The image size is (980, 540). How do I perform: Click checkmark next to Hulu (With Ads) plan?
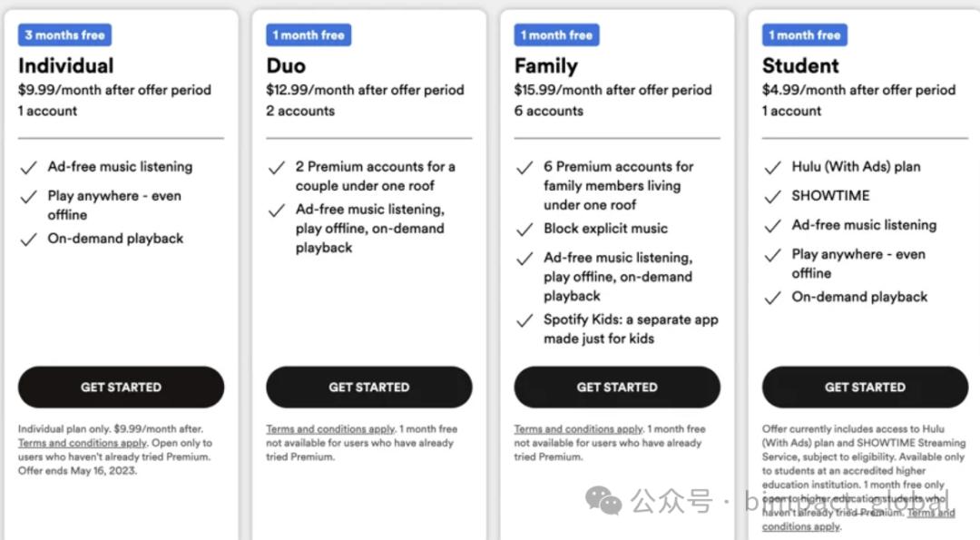pyautogui.click(x=772, y=168)
